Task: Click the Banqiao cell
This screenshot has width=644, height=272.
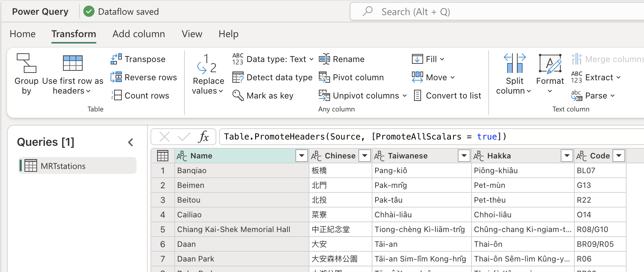Action: click(x=241, y=170)
